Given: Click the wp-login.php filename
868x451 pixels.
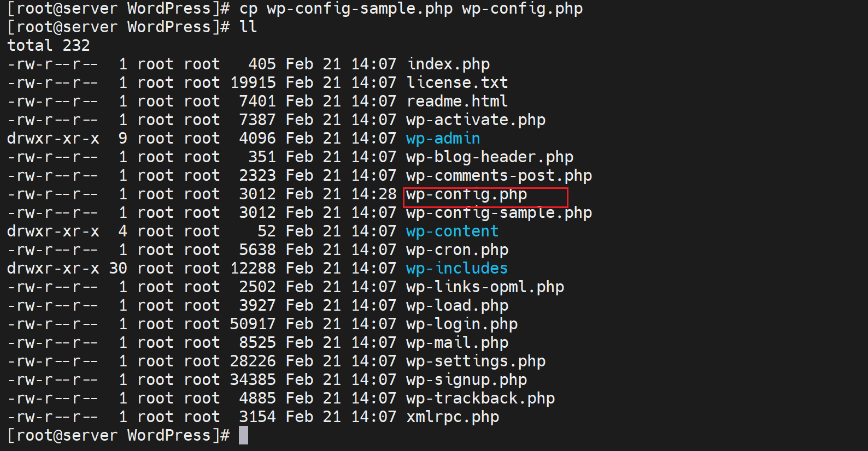Looking at the screenshot, I should tap(461, 324).
